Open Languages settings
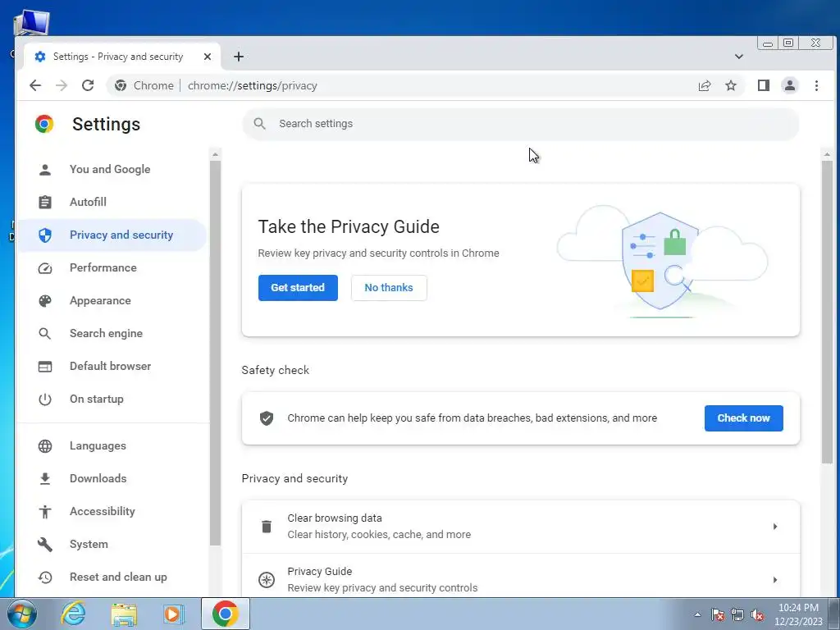This screenshot has height=630, width=840. tap(112, 446)
